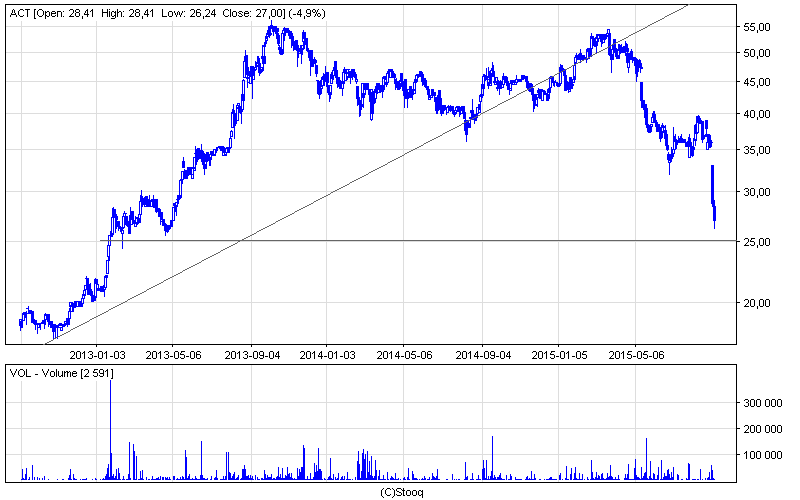Click the 100 000 volume axis label

click(762, 455)
